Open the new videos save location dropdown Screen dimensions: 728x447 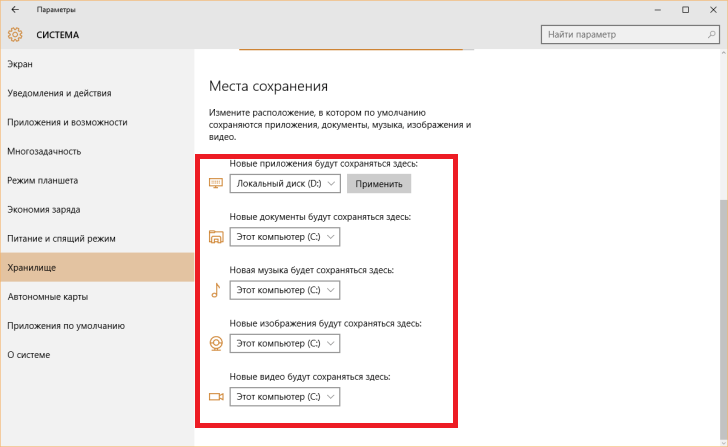[285, 397]
